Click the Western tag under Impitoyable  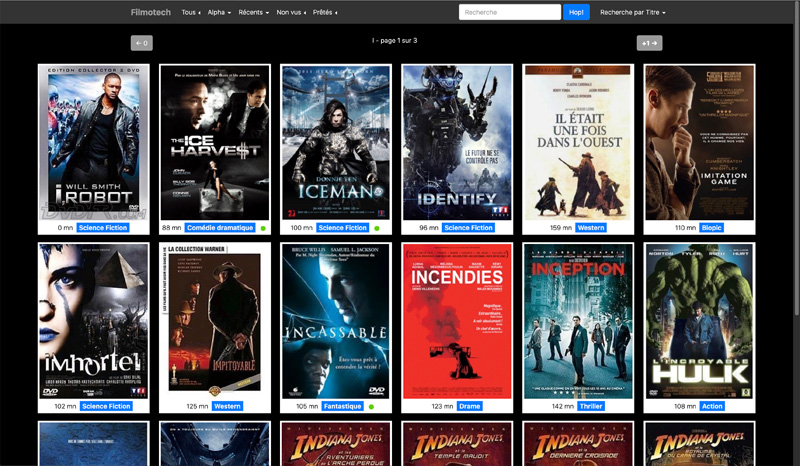[x=227, y=406]
